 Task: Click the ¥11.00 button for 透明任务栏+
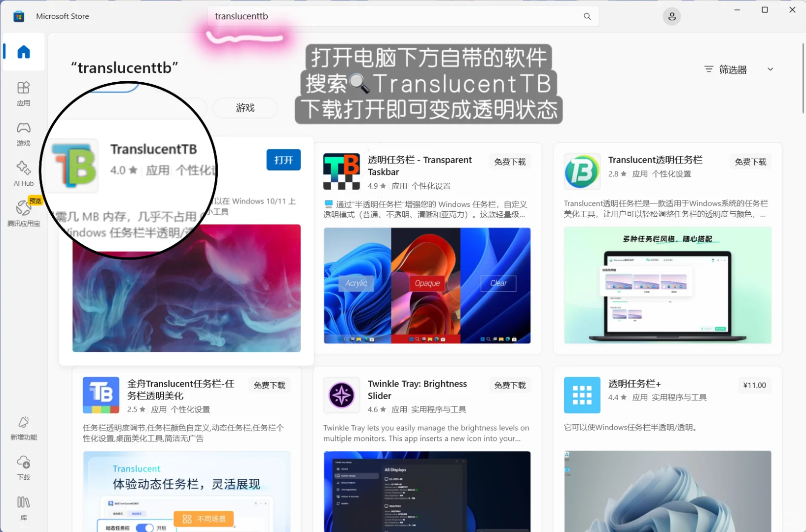click(754, 385)
